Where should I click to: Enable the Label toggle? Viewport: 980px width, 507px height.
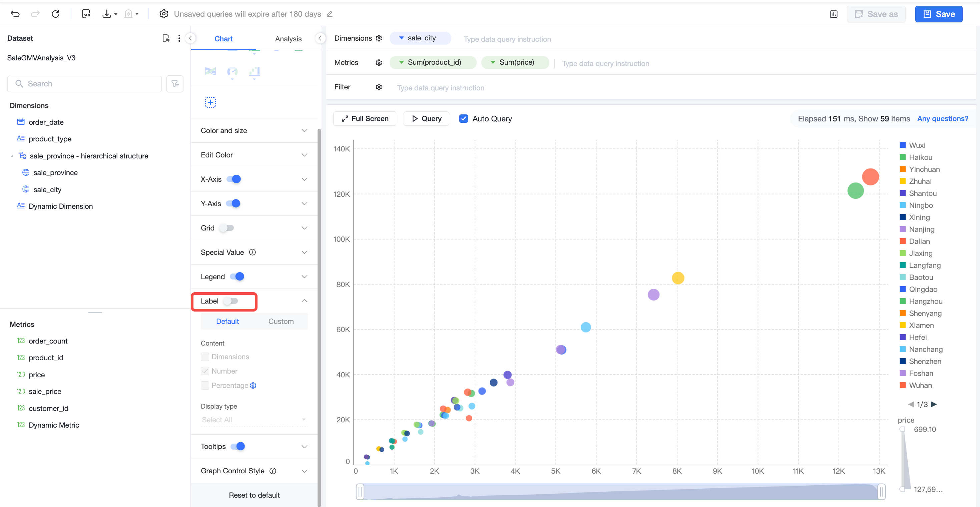pyautogui.click(x=230, y=301)
